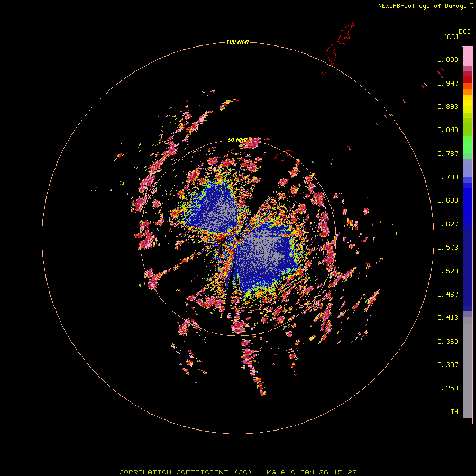Click the 0.360 legend value
The height and width of the screenshot is (476, 476).
[448, 342]
